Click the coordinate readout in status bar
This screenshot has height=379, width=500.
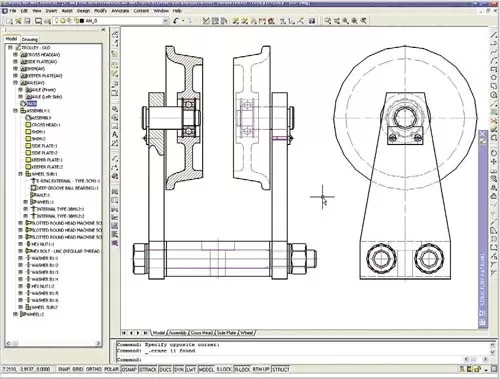(26, 369)
